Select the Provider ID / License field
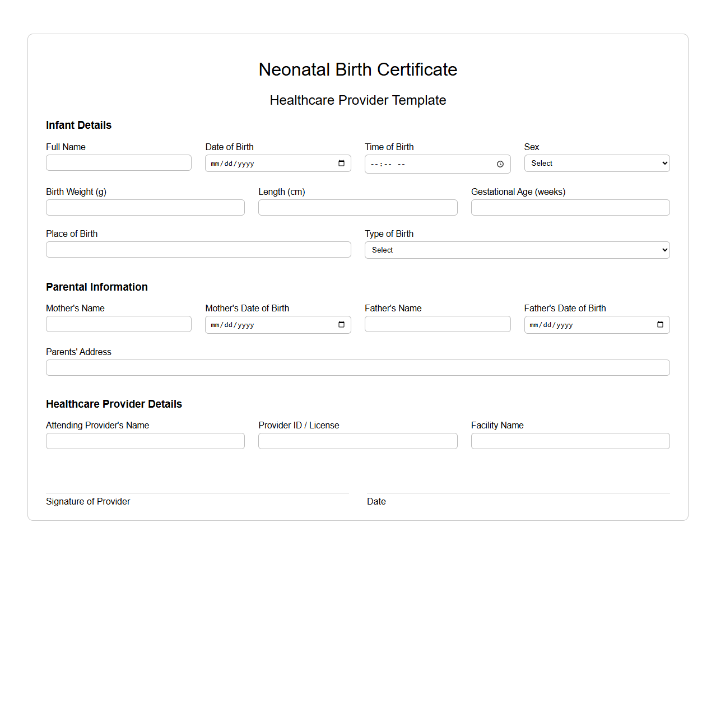The image size is (716, 728). point(357,441)
